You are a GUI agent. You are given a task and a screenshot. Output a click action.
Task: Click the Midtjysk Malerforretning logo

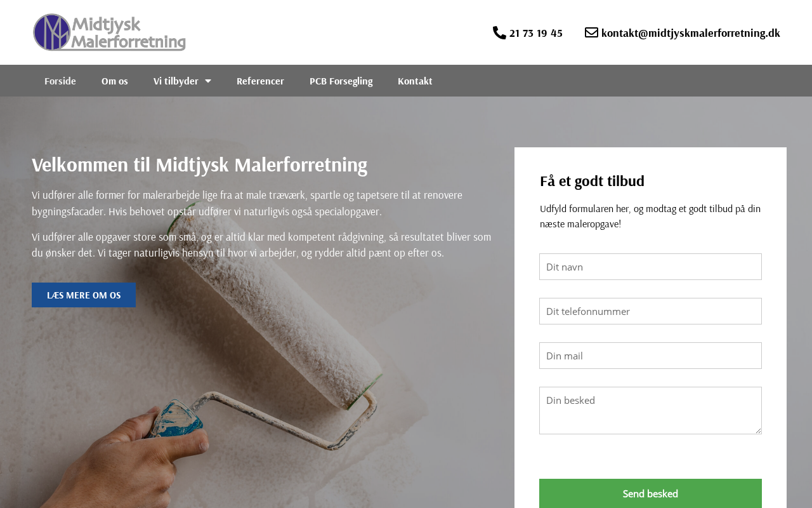109,32
